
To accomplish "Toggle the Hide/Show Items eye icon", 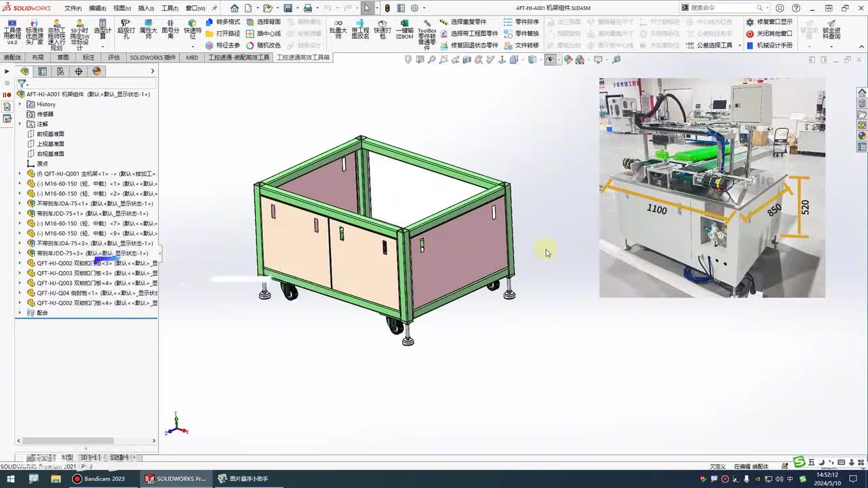I will click(x=550, y=60).
